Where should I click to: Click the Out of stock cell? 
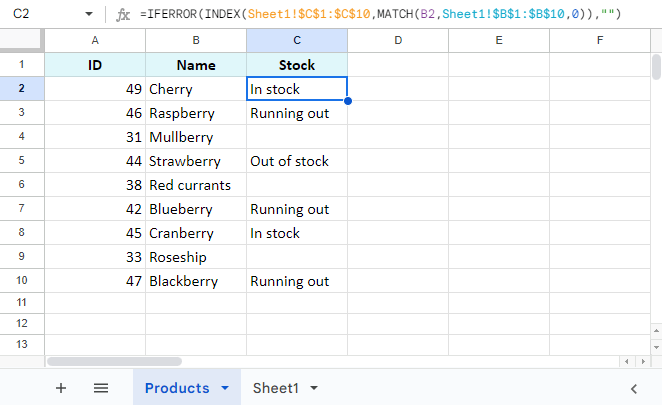coord(297,161)
